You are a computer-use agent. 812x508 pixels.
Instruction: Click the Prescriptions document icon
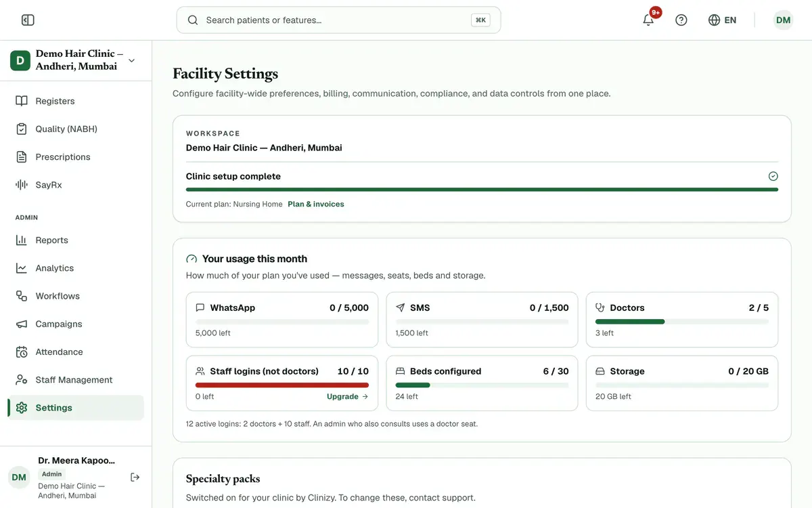22,156
